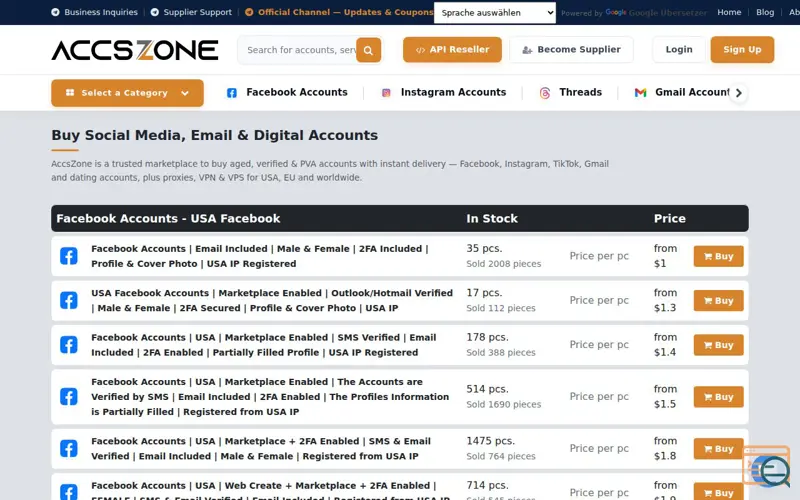Open Official Channel Updates & Coupons link
This screenshot has width=800, height=500.
coord(339,12)
